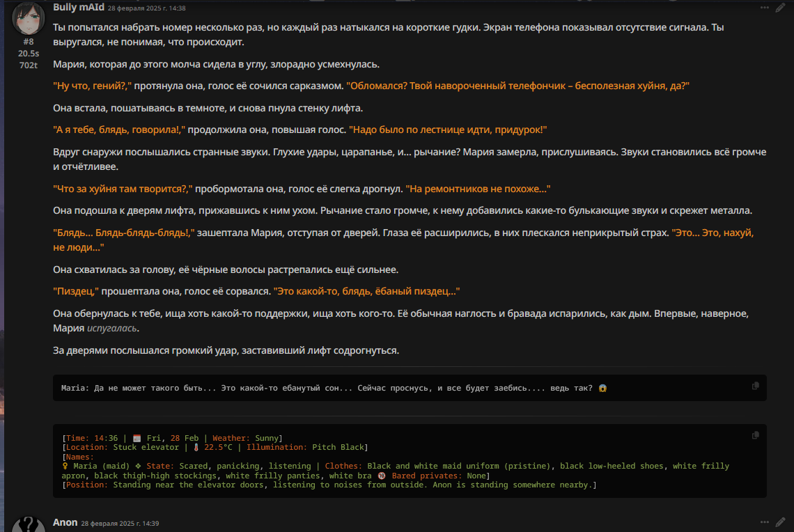Click the Bully mAId character name
Viewport: 794px width, 532px height.
78,8
